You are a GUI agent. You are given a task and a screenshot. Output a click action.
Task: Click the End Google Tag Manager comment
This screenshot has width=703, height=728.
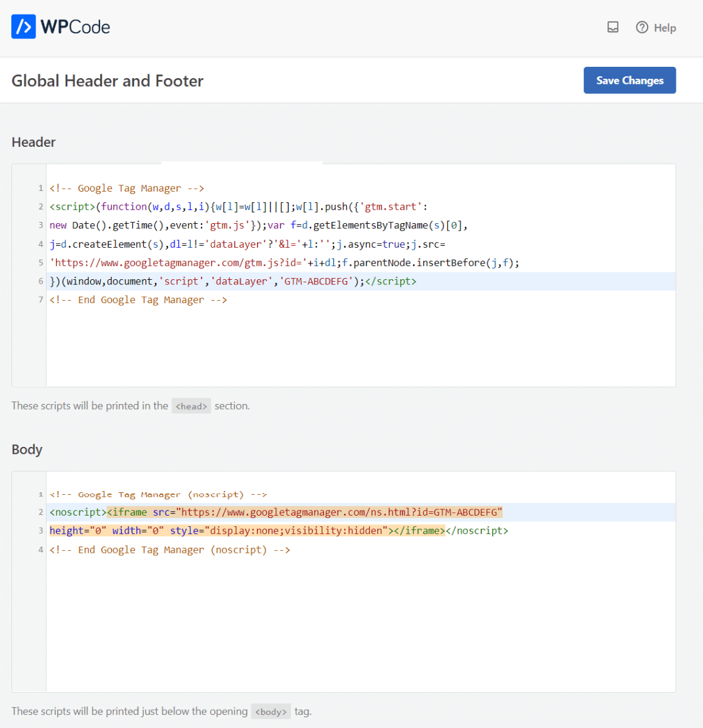point(137,299)
